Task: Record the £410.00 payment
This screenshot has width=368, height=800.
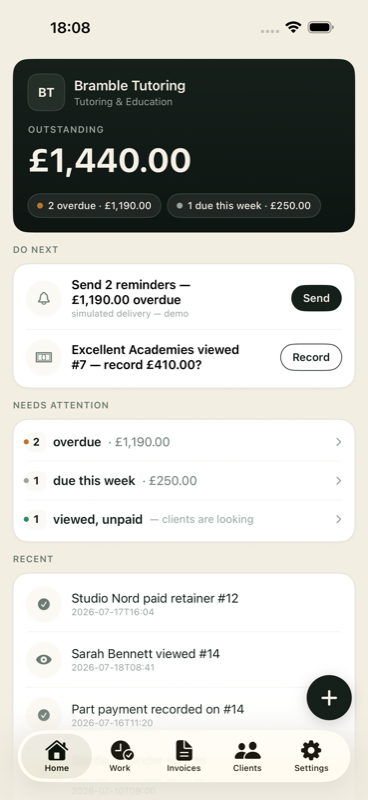Action: coord(311,357)
